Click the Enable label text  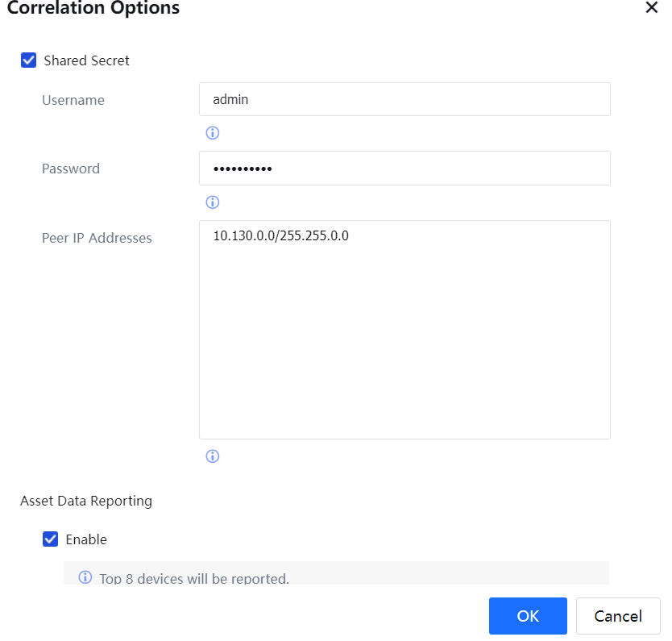point(86,539)
